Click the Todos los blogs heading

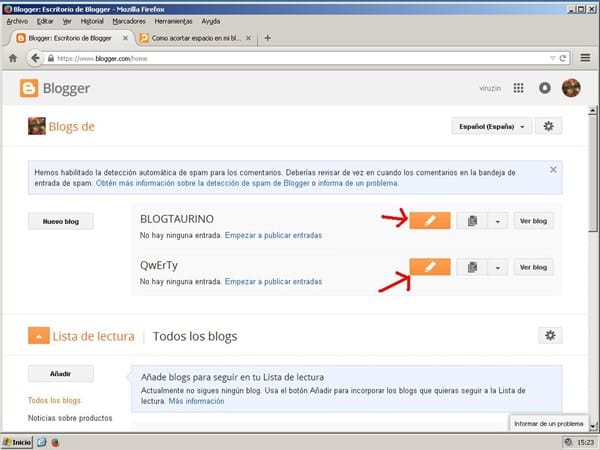coord(195,336)
